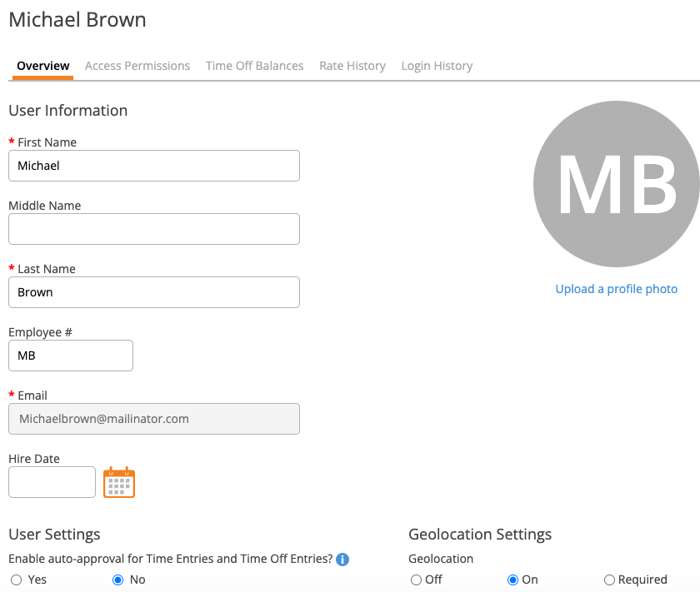The width and height of the screenshot is (700, 592).
Task: Focus the empty Middle Name field
Action: coord(154,229)
